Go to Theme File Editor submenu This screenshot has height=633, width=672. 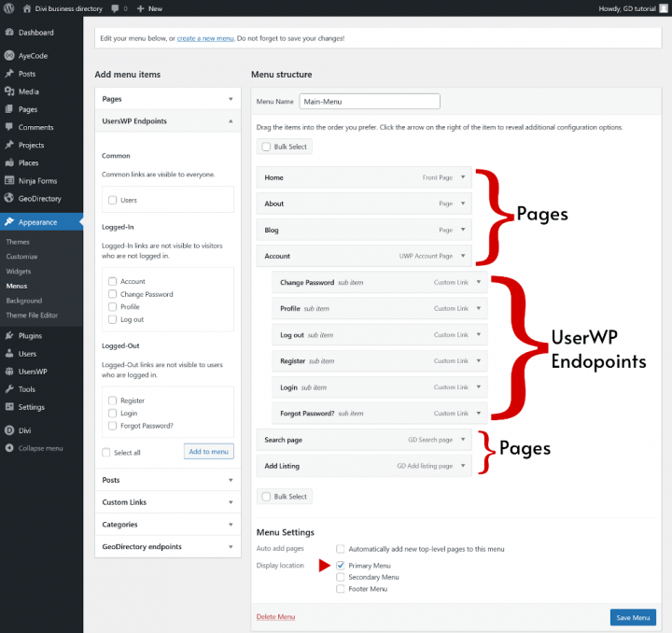point(34,315)
